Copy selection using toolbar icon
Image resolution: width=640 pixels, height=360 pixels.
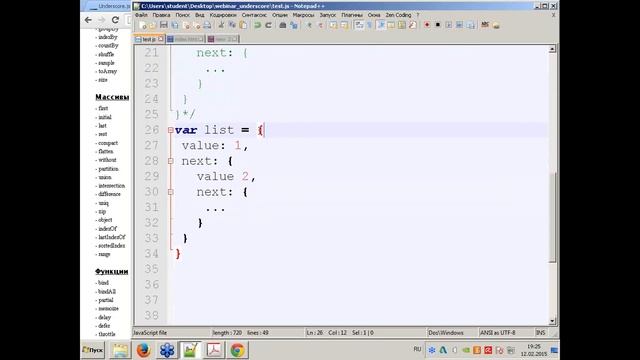point(232,25)
